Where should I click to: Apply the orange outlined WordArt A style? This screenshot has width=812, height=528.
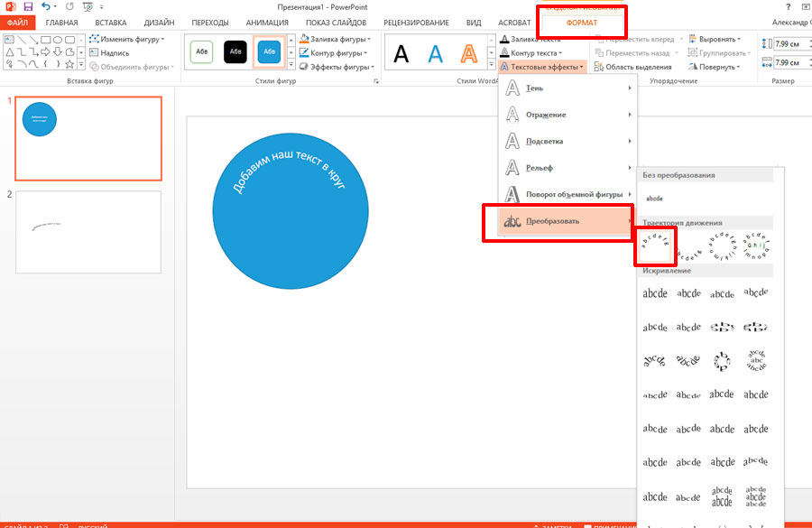(469, 53)
